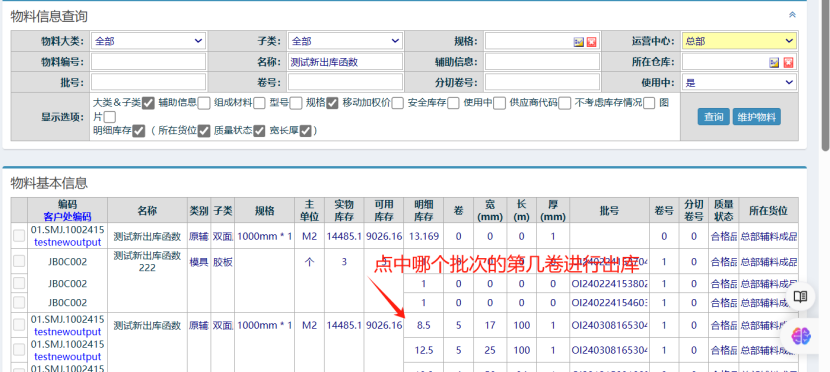Screen dimensions: 830x372
Task: Click the 客户处编码 column header link
Action: [67, 216]
